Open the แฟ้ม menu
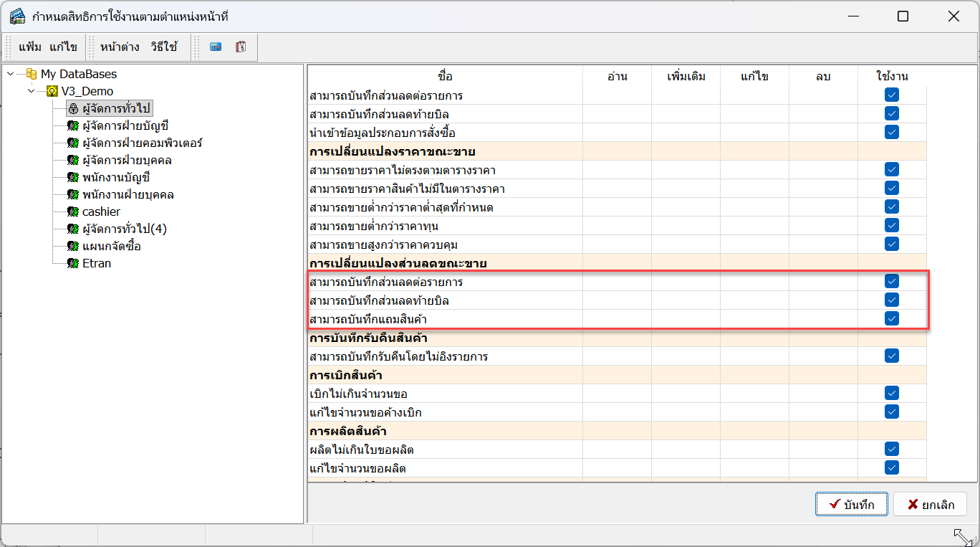The image size is (980, 547). (30, 47)
